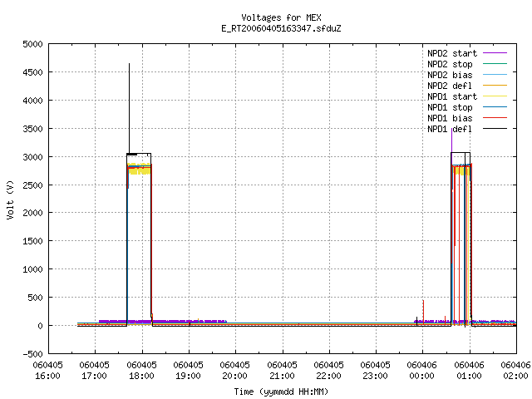Click the Time (yymmdd HH:MM) axis label
This screenshot has height=399, width=532.
[x=281, y=392]
